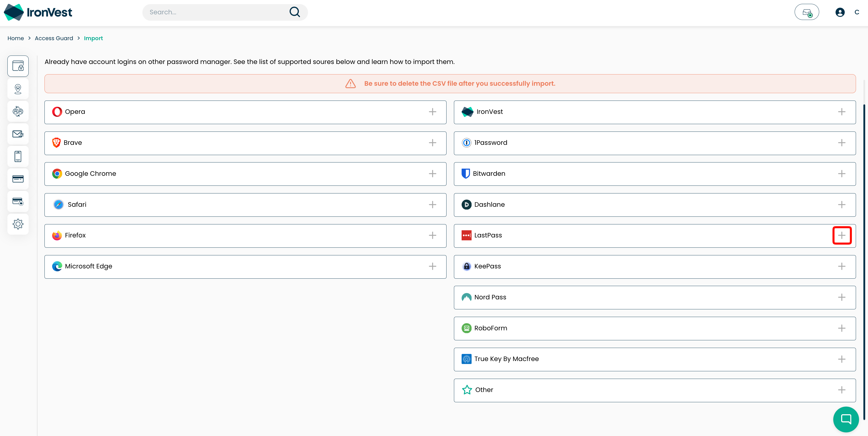Expand the Firefox import section
The width and height of the screenshot is (868, 436).
pos(432,235)
